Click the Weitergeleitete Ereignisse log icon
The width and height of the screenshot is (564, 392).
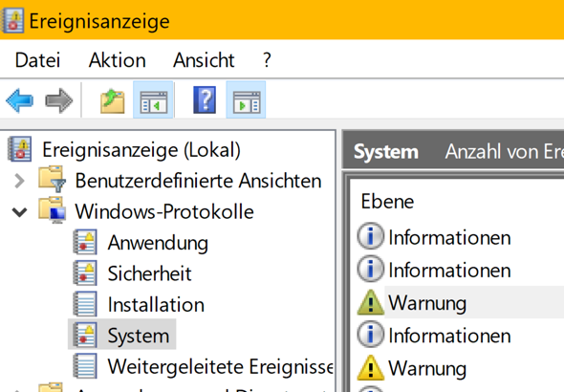[85, 366]
